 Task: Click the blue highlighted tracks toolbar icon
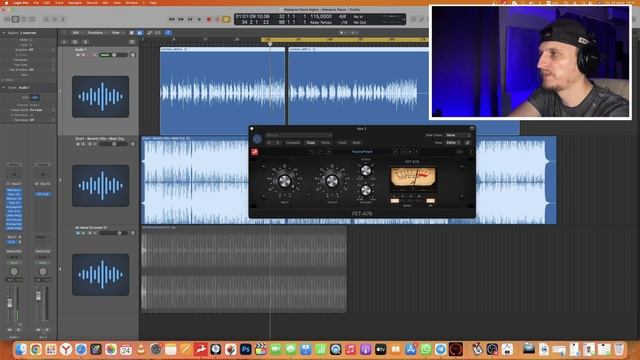pos(140,33)
